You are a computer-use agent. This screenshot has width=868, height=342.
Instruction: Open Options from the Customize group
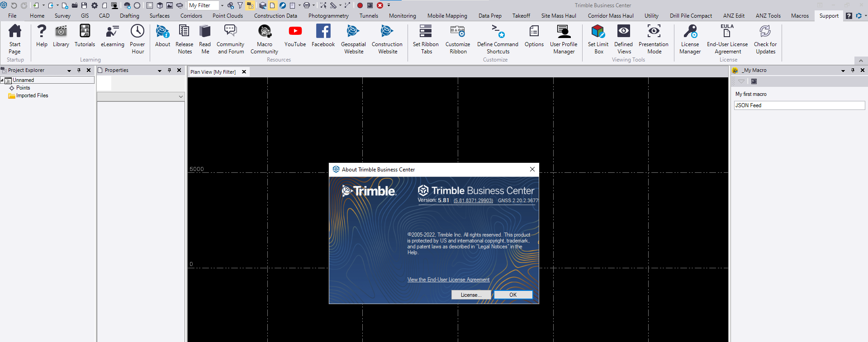pyautogui.click(x=534, y=36)
